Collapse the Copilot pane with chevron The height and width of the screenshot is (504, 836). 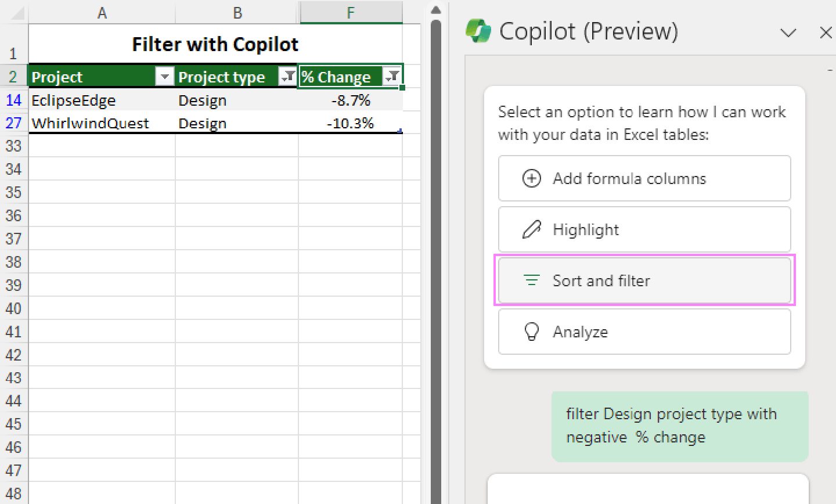pos(788,33)
